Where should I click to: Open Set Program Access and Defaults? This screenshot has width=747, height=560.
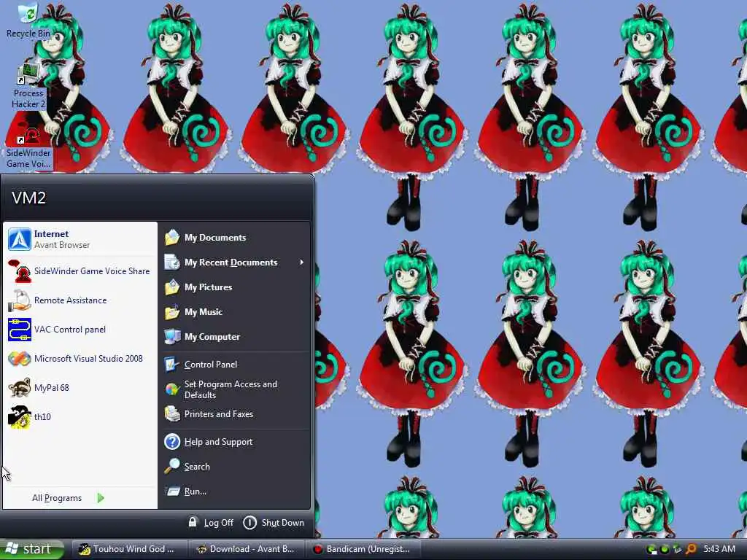tap(235, 389)
